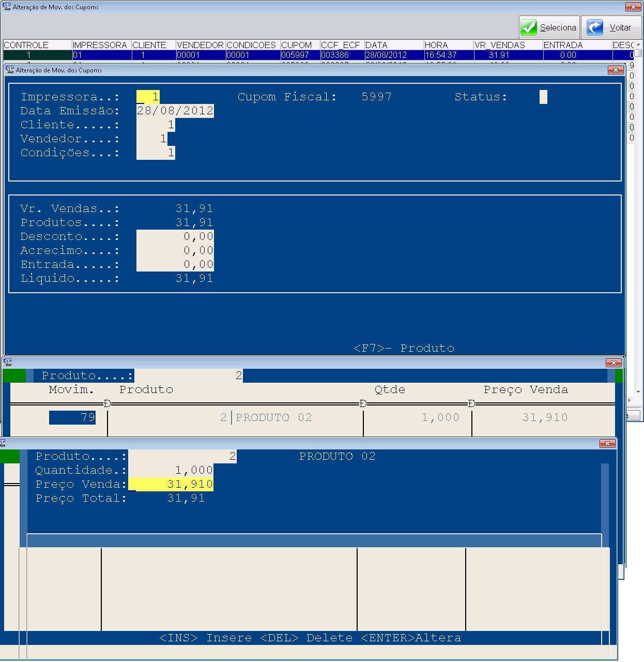644x662 pixels.
Task: Click the app icon of product list window
Action: 7,363
